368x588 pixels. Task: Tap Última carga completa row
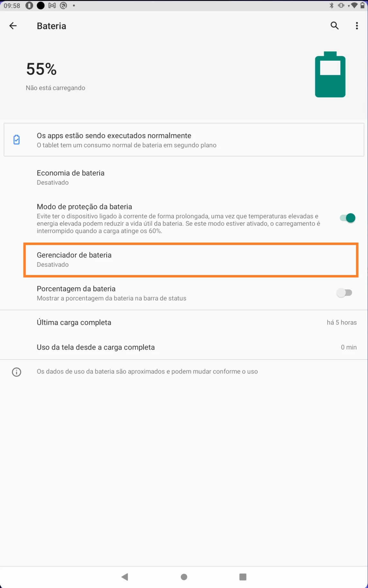(x=184, y=323)
